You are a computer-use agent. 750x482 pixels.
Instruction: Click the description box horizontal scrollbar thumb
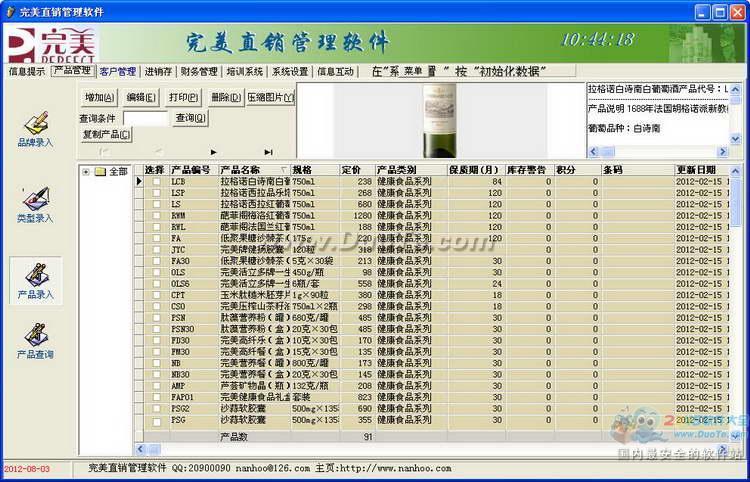point(607,152)
